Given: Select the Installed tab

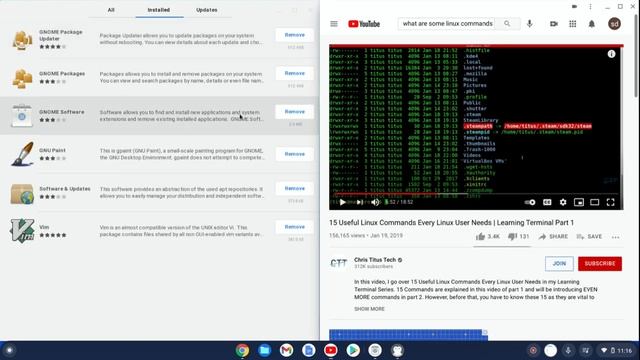Looking at the screenshot, I should point(159,10).
